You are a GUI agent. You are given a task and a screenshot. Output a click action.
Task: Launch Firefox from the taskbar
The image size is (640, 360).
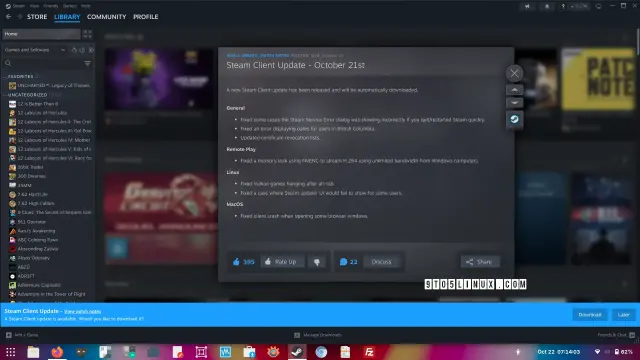click(57, 352)
